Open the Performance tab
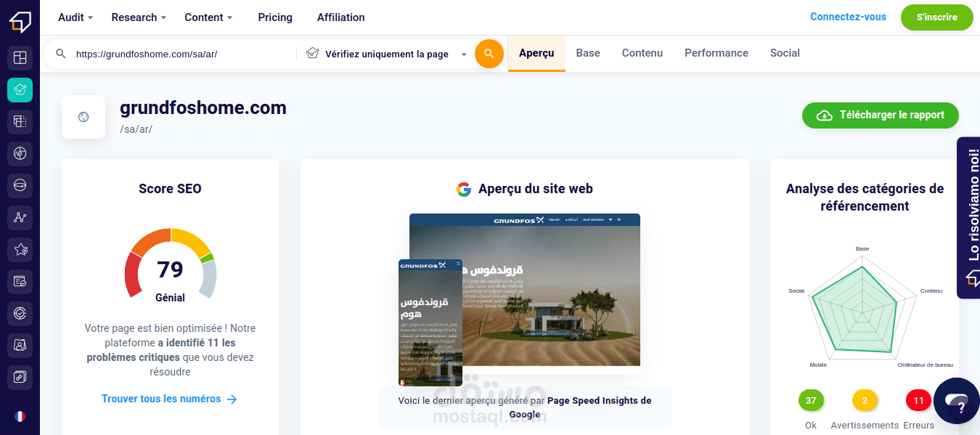The width and height of the screenshot is (980, 435). (716, 53)
